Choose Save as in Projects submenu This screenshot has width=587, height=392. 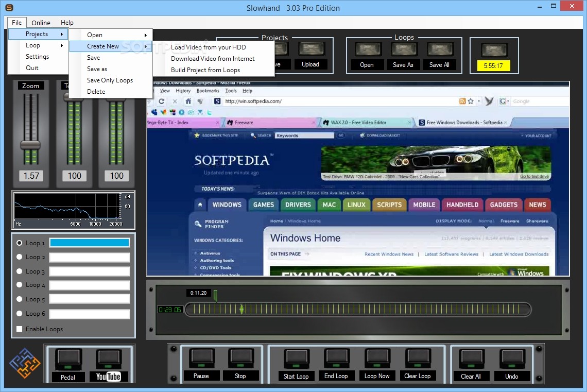coord(111,69)
